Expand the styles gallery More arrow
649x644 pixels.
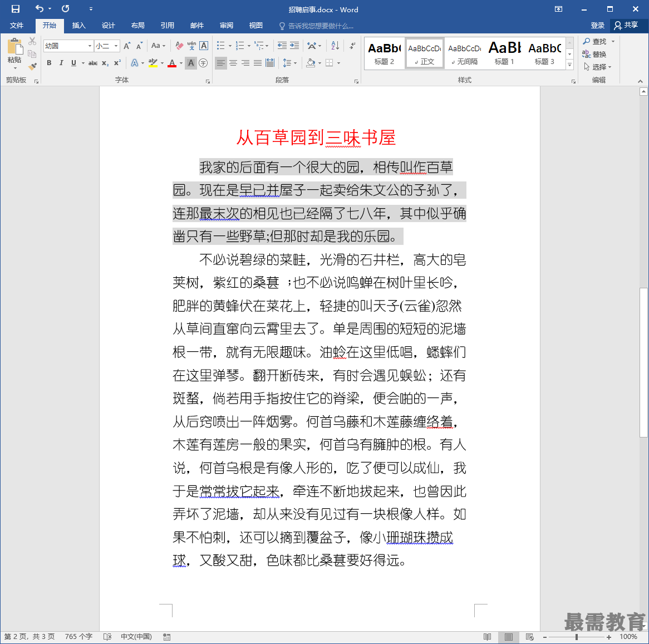(570, 65)
